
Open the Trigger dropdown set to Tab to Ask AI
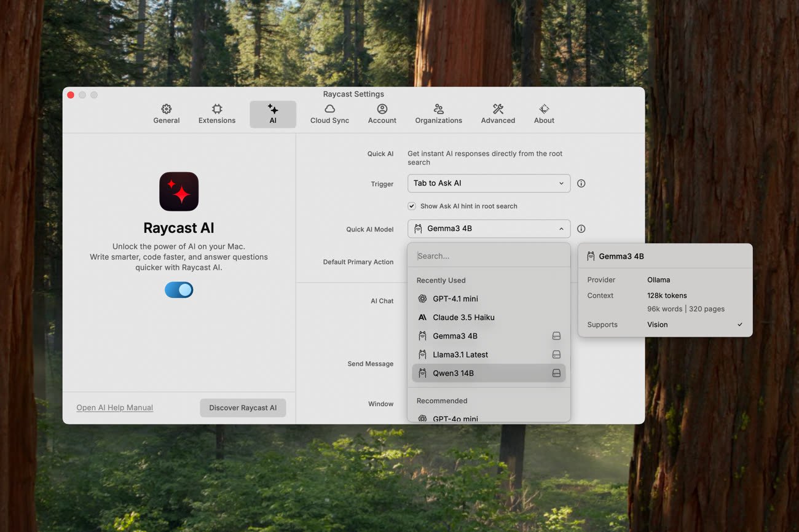489,183
